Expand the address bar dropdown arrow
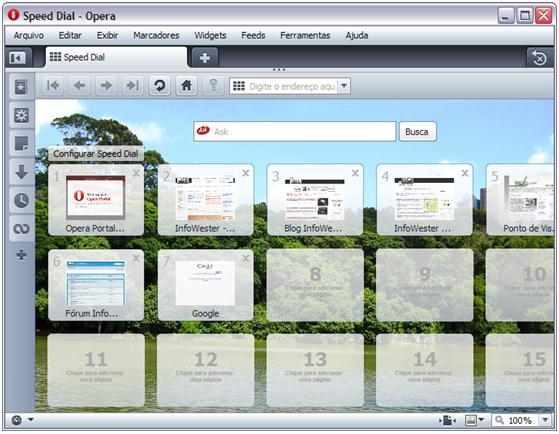Viewport: 559px width, 434px height. click(344, 86)
